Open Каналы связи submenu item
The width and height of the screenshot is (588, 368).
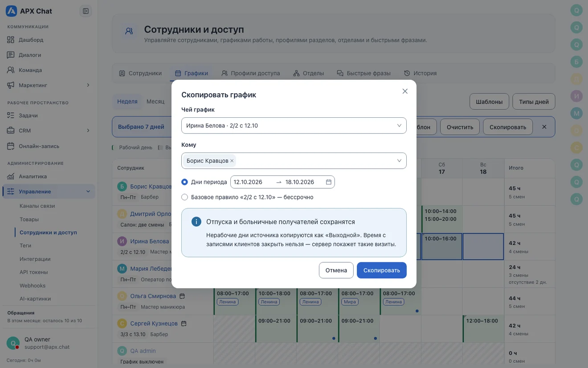[x=37, y=206]
